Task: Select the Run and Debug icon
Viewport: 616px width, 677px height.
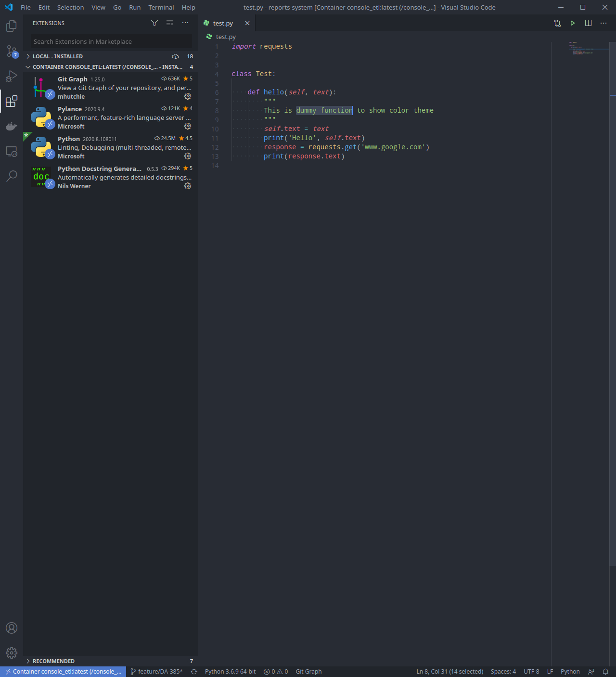Action: (x=11, y=76)
